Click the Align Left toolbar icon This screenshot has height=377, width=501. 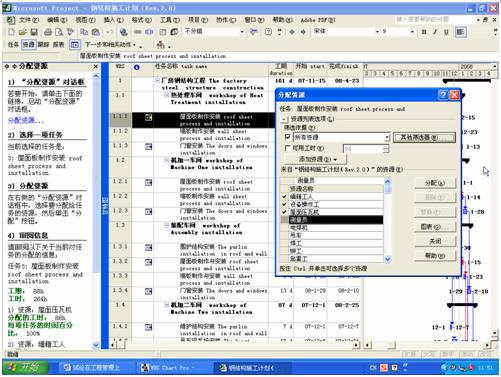[x=460, y=32]
